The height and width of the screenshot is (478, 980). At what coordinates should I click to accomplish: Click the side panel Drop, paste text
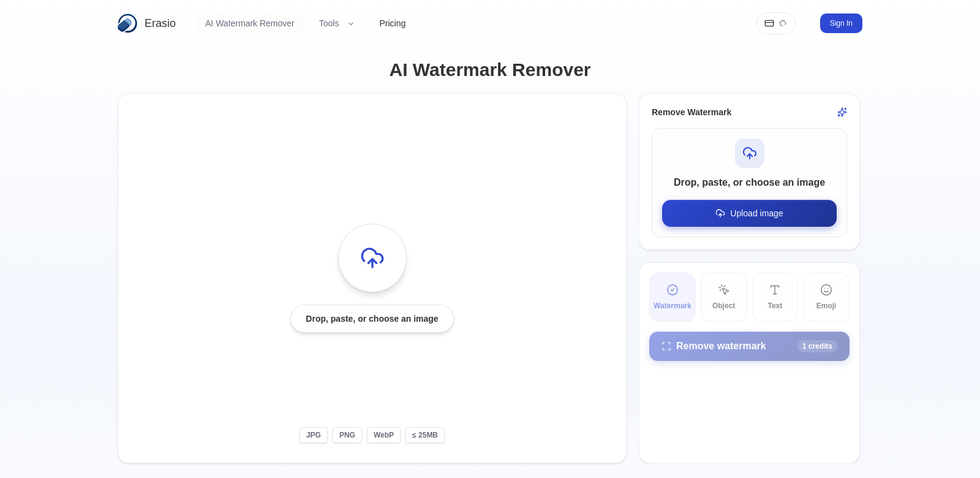749,182
